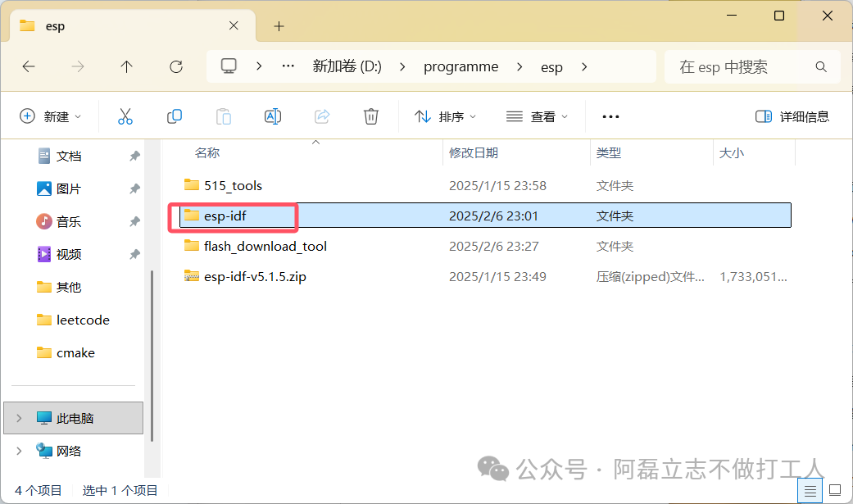Open the 新建 dropdown
The height and width of the screenshot is (504, 853).
50,116
